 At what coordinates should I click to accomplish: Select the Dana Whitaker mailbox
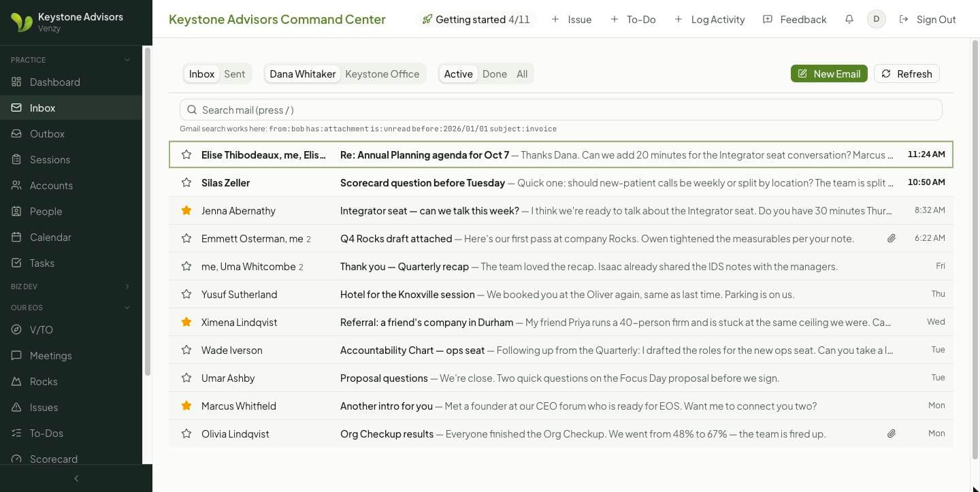(302, 73)
